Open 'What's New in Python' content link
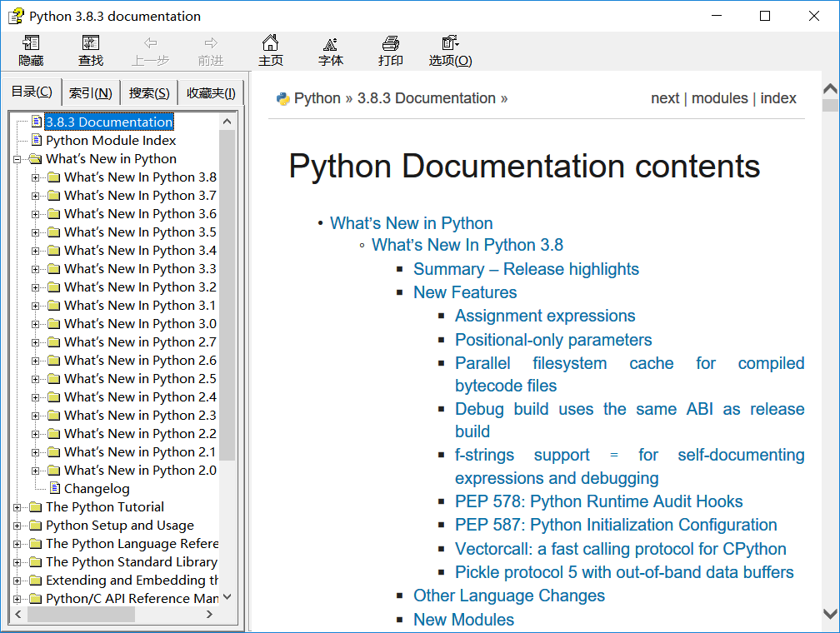This screenshot has width=840, height=633. click(x=411, y=222)
